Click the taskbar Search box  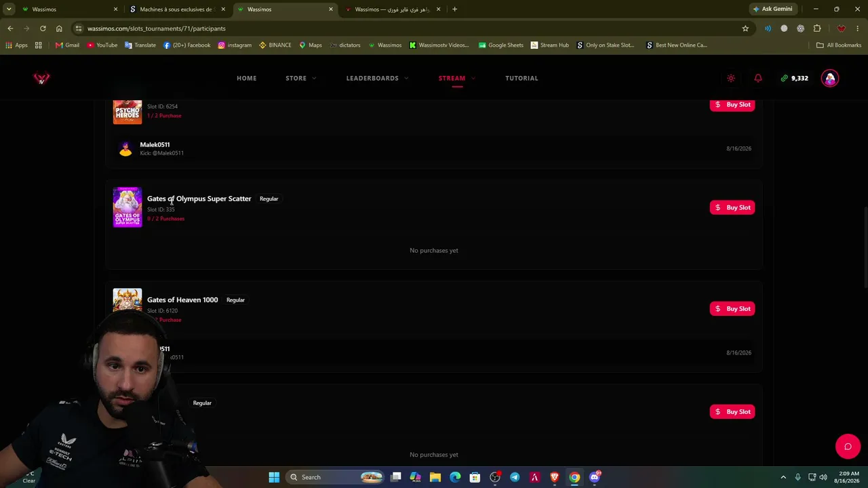click(336, 477)
